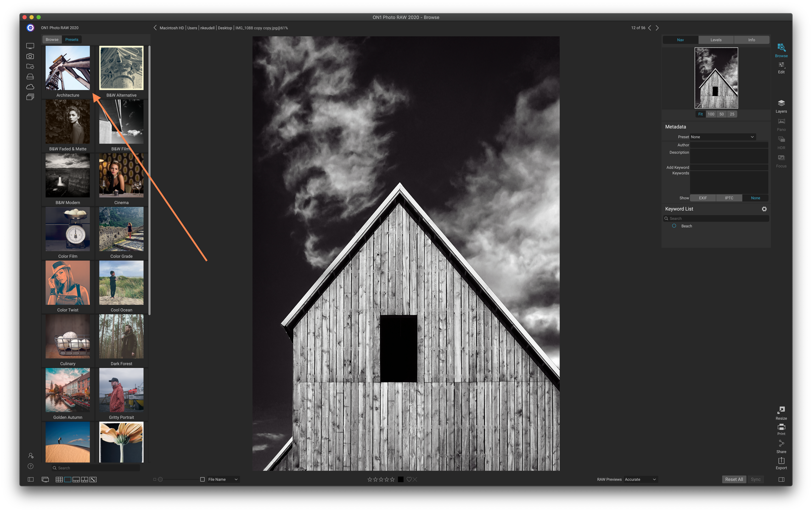Toggle the left panel visibility
This screenshot has width=812, height=512.
coord(31,479)
